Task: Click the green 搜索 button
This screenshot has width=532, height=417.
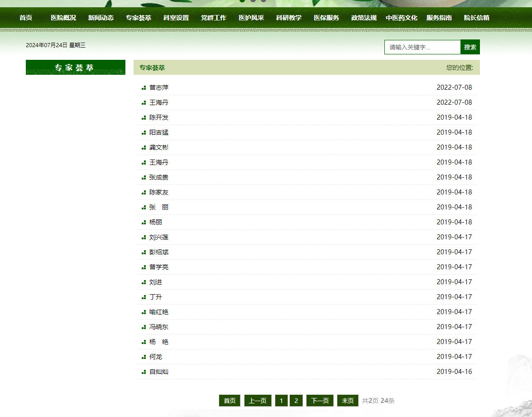Action: pos(470,47)
